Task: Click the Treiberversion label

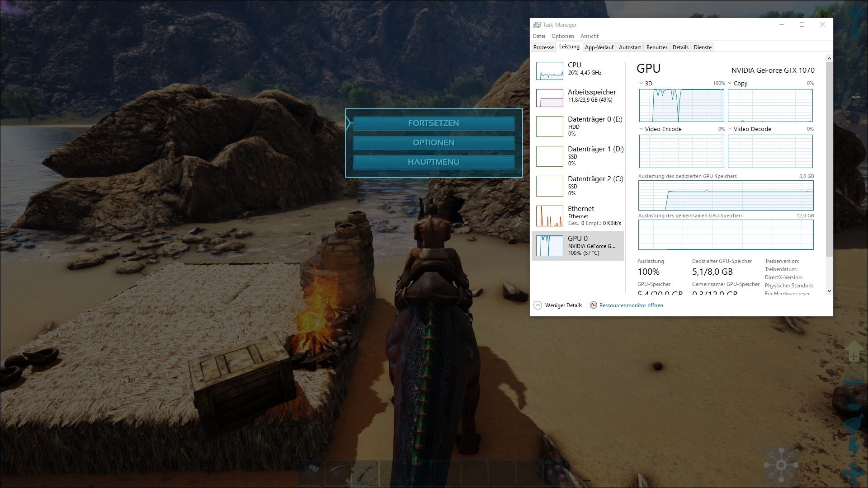Action: [782, 261]
